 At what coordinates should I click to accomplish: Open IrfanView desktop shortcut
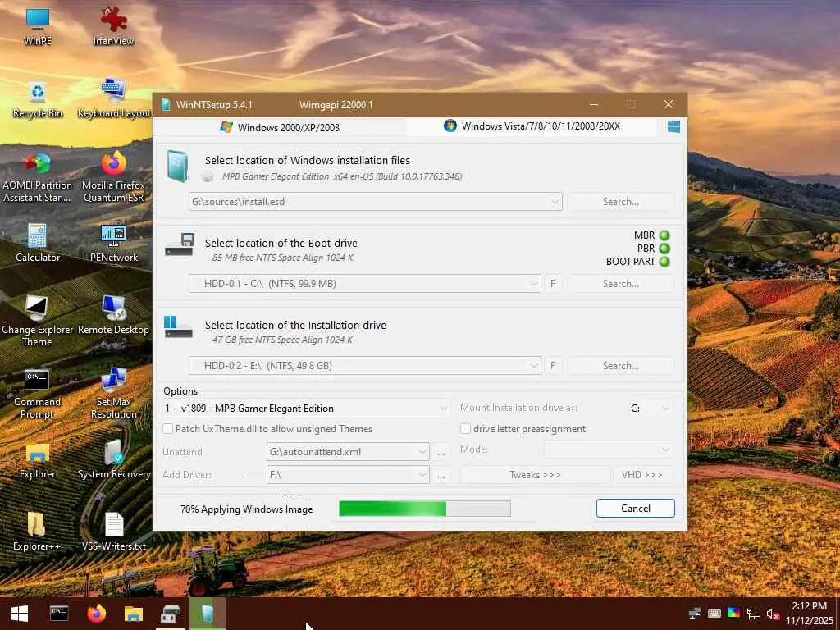pyautogui.click(x=113, y=25)
